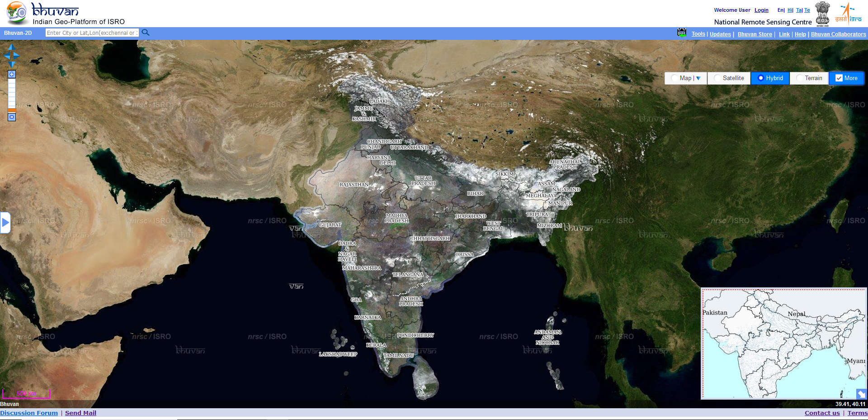The height and width of the screenshot is (420, 868).
Task: Select the Map base layer radio
Action: (x=674, y=78)
